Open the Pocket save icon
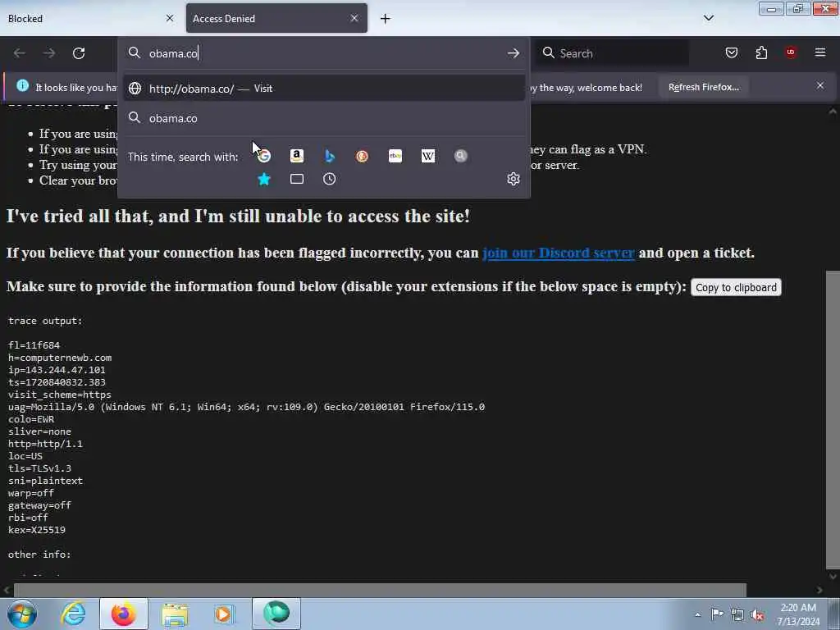 [732, 52]
